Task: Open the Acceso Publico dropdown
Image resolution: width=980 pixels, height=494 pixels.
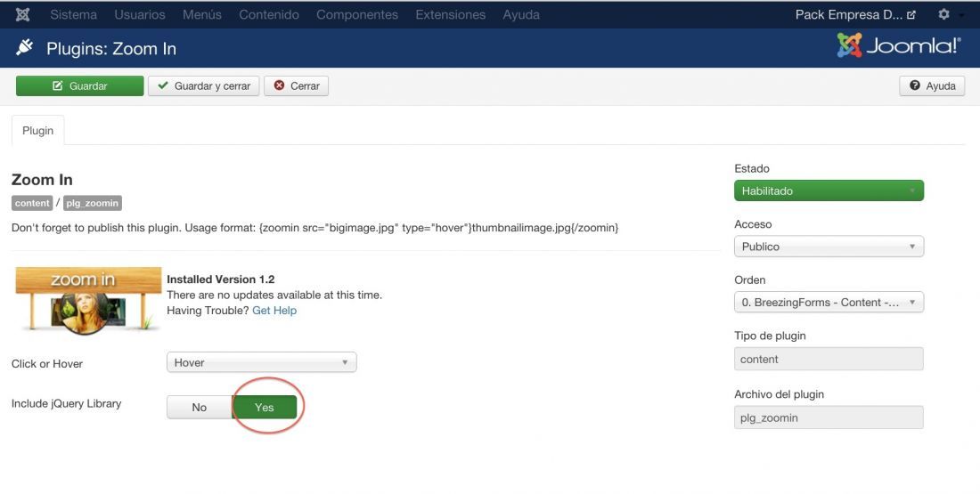Action: tap(829, 247)
